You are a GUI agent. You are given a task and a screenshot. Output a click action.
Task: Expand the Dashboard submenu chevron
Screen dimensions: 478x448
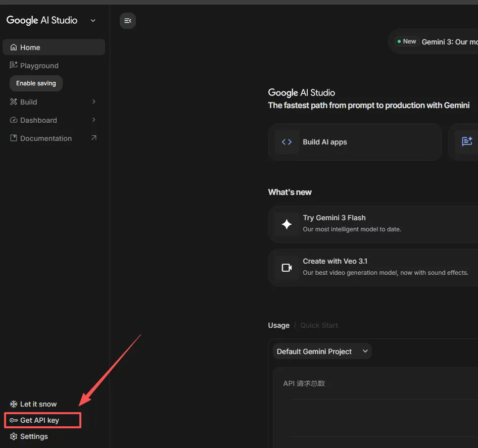pos(93,120)
